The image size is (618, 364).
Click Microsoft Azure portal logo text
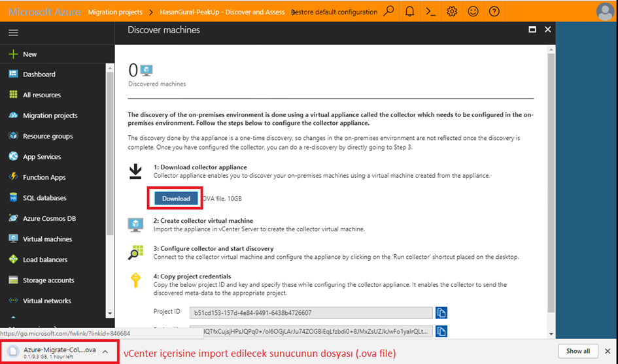(x=44, y=12)
